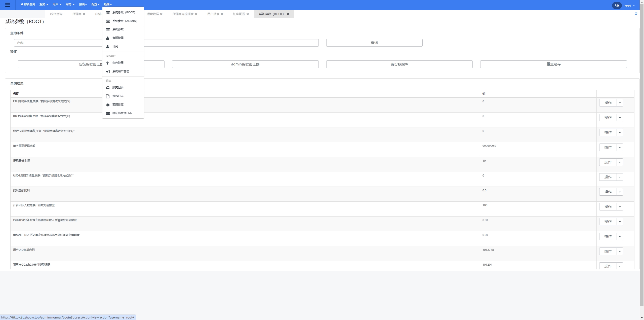Click the 重置缓存 button
The height and width of the screenshot is (320, 644).
[x=553, y=64]
